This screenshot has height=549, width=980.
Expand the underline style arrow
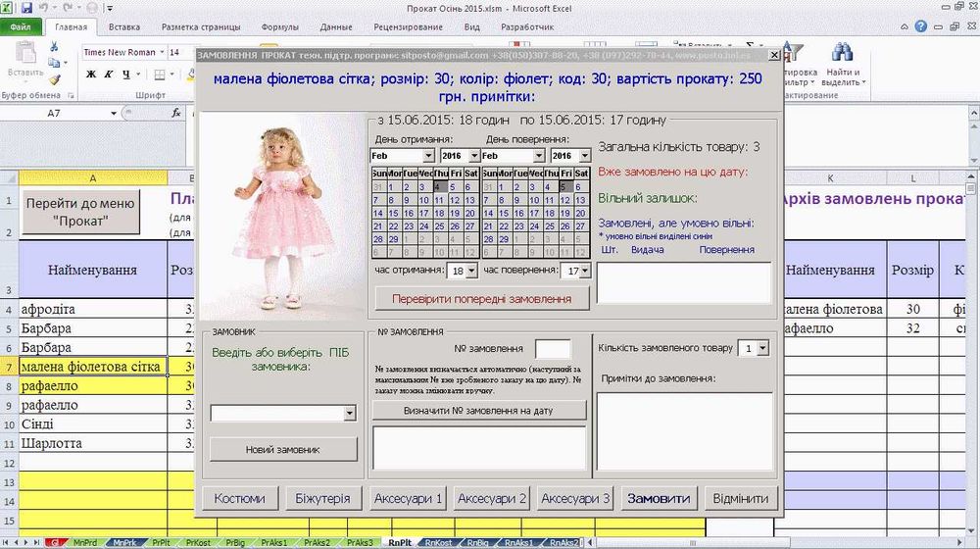click(138, 75)
